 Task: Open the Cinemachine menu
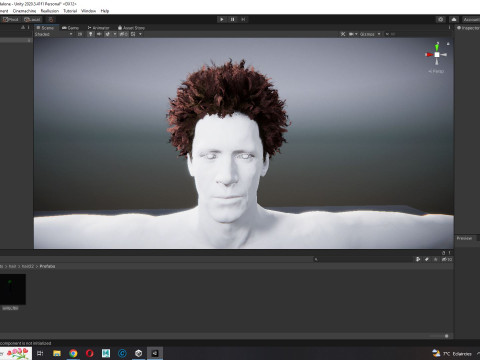[x=24, y=11]
